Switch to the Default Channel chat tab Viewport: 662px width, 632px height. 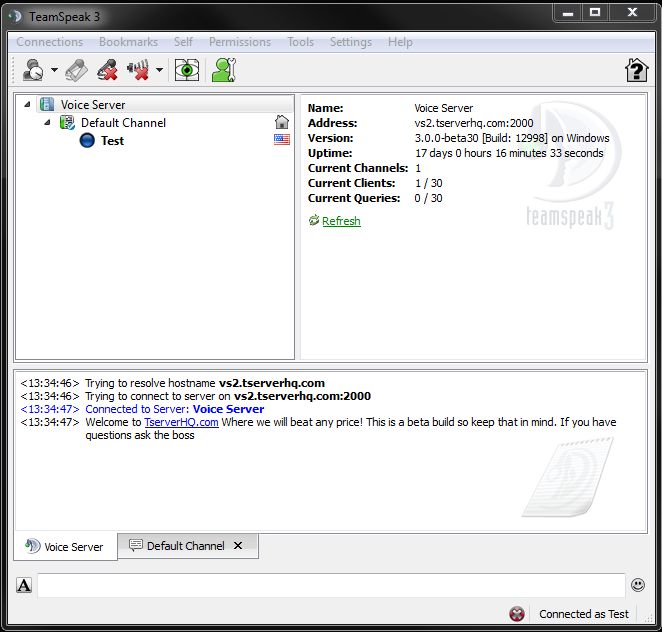pos(188,546)
